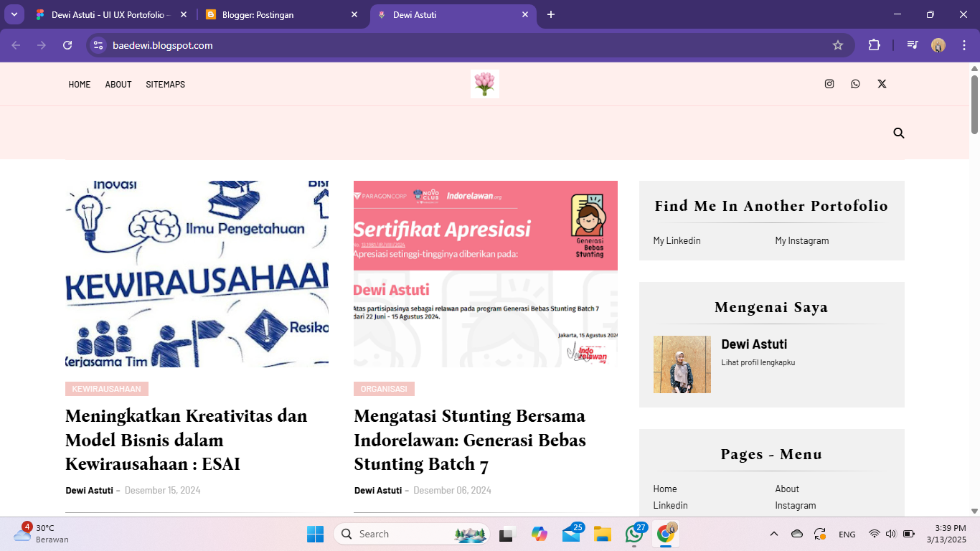
Task: Open the tab search dropdown arrow
Action: pos(14,14)
